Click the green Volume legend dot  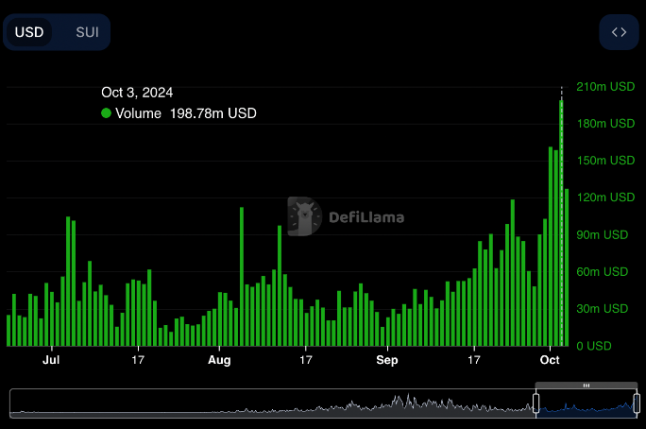(106, 114)
